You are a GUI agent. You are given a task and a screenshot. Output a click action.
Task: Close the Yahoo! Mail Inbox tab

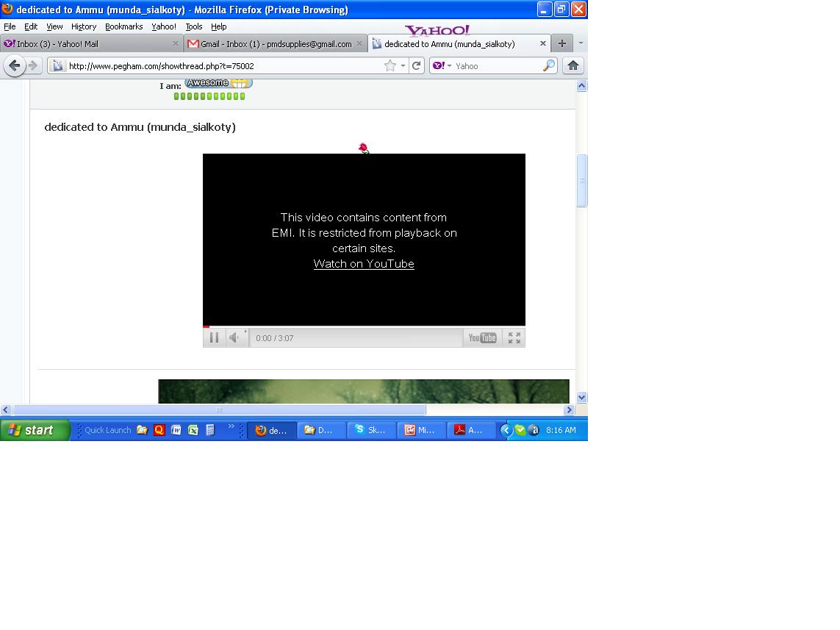pos(175,44)
